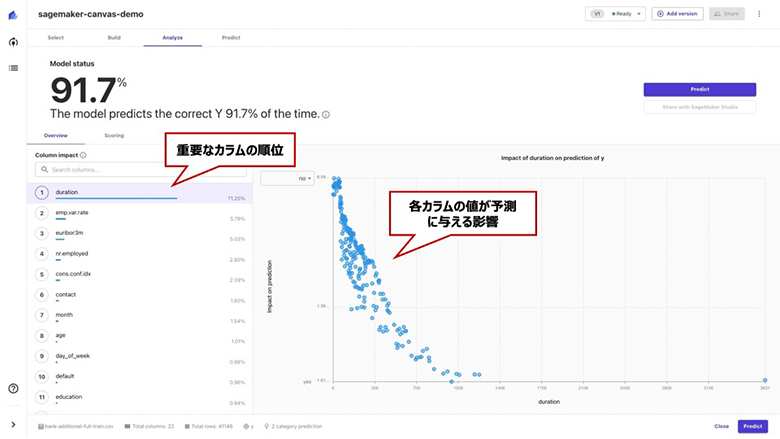This screenshot has width=780, height=439.
Task: Switch to the Predict tab
Action: pos(231,38)
